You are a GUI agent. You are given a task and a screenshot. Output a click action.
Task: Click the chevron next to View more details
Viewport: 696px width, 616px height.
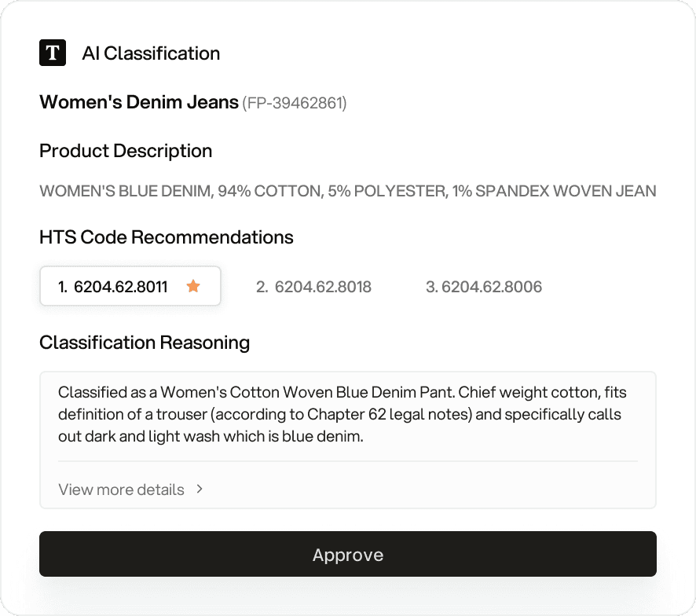[200, 489]
